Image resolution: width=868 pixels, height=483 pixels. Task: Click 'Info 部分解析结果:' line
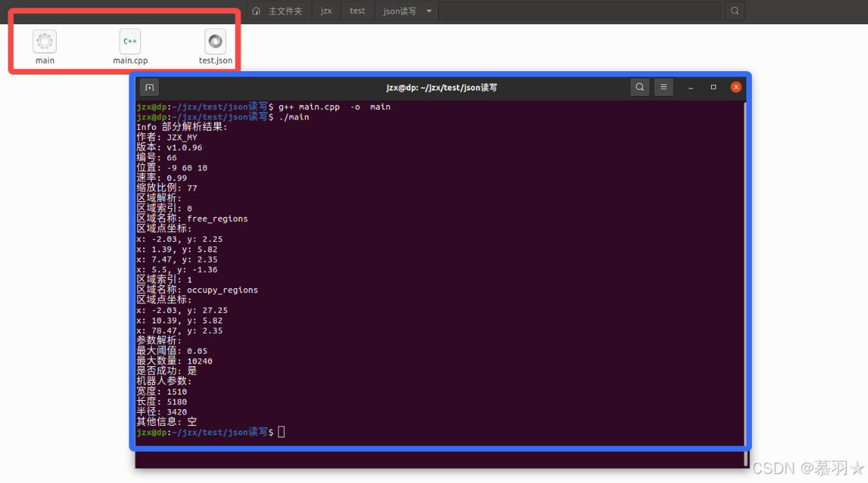(182, 127)
